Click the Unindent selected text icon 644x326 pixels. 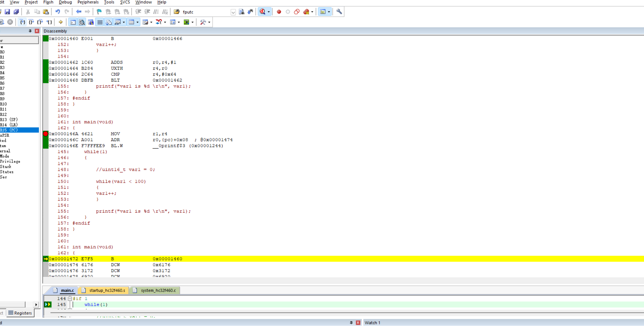pyautogui.click(x=147, y=12)
